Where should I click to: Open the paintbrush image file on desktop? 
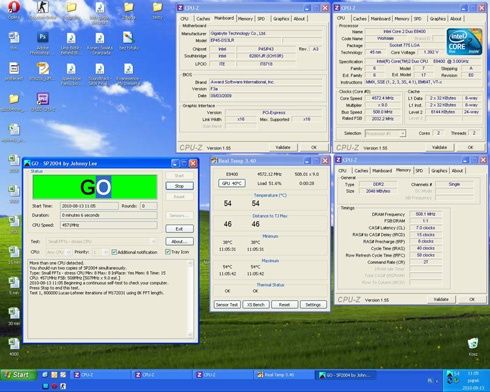[x=128, y=37]
